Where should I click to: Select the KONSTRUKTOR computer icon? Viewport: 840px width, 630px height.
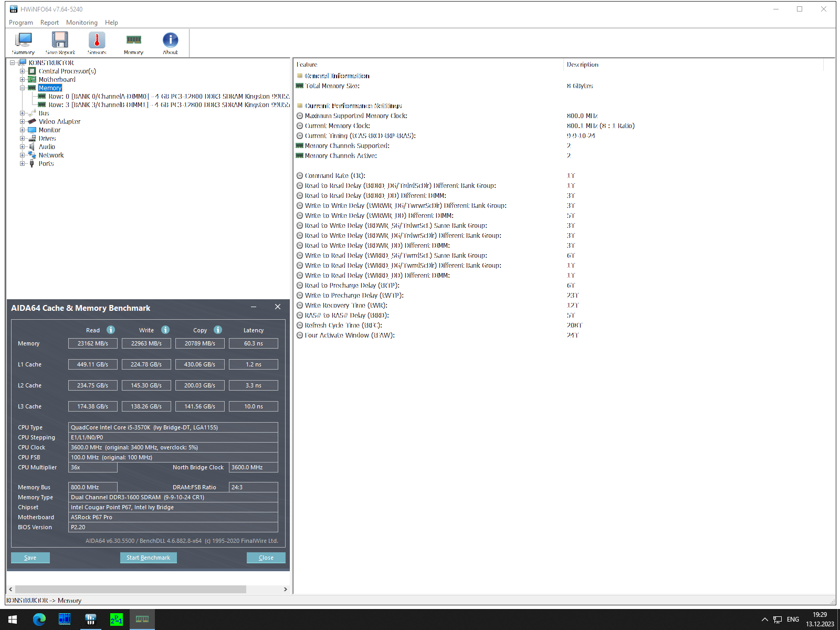pos(23,62)
